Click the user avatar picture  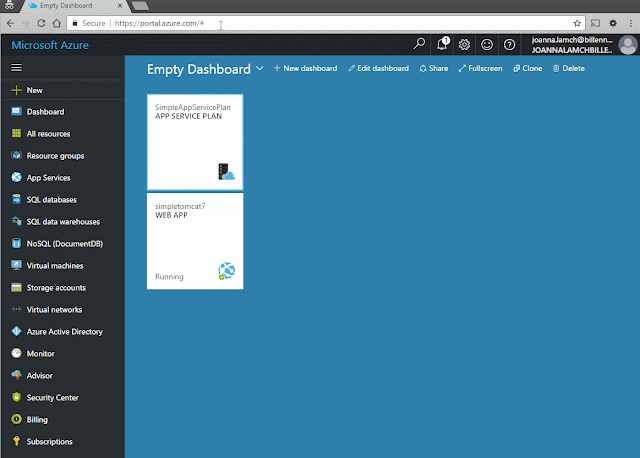point(628,45)
